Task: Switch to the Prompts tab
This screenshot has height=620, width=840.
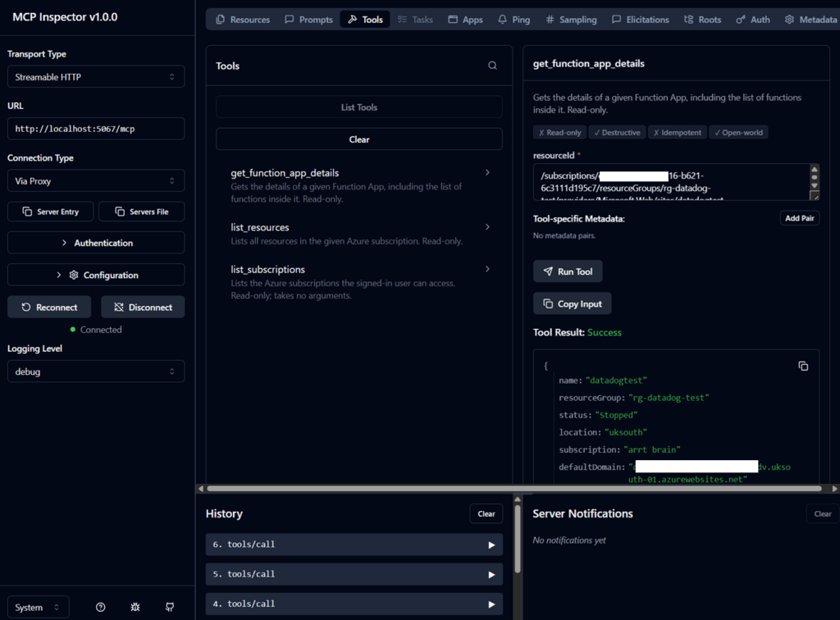Action: pyautogui.click(x=308, y=20)
